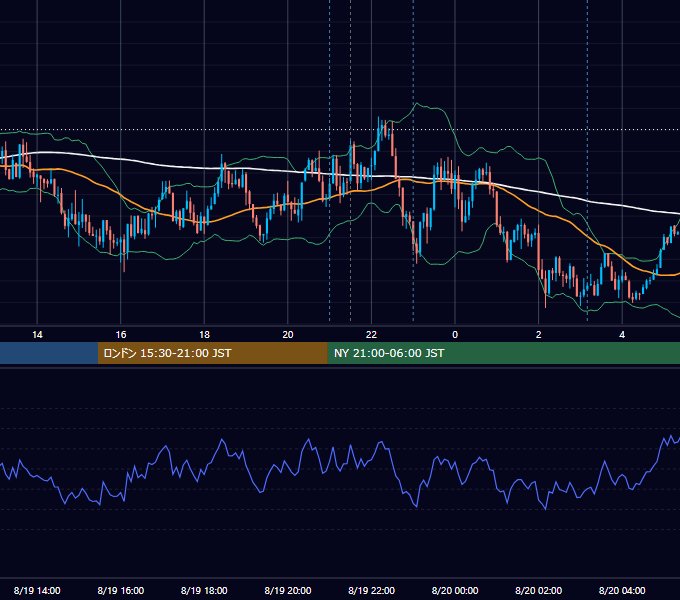Image resolution: width=680 pixels, height=600 pixels.
Task: Click the hour label 22 on price chart axis
Action: (371, 334)
